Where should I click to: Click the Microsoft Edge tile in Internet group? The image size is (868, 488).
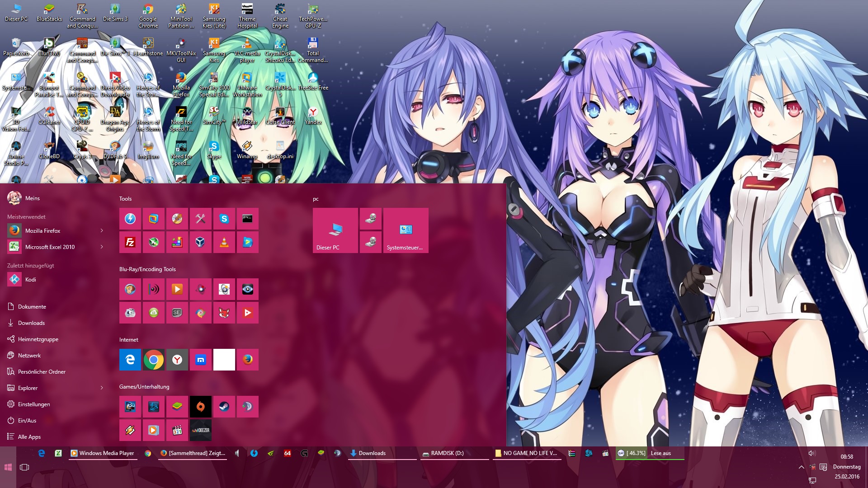130,360
